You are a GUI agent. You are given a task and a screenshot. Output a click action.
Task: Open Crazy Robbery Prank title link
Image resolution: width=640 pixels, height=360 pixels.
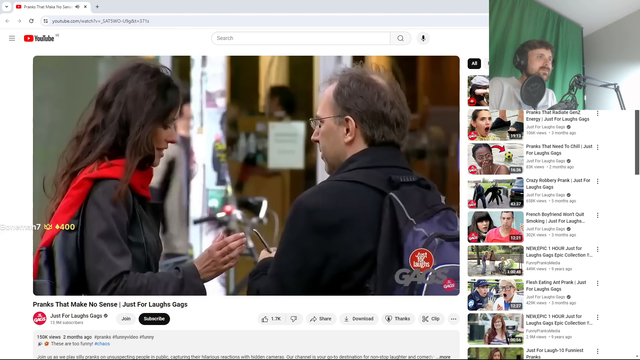tap(558, 184)
